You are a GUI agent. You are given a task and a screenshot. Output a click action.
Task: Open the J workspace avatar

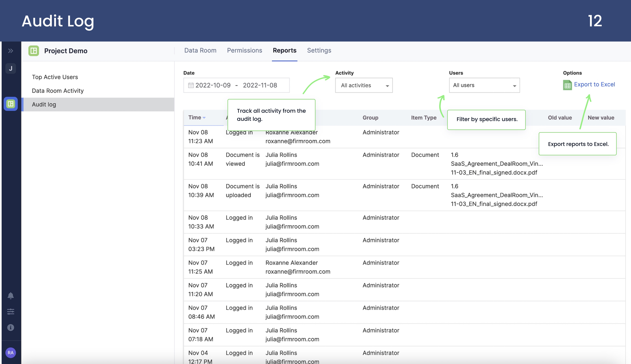click(11, 68)
